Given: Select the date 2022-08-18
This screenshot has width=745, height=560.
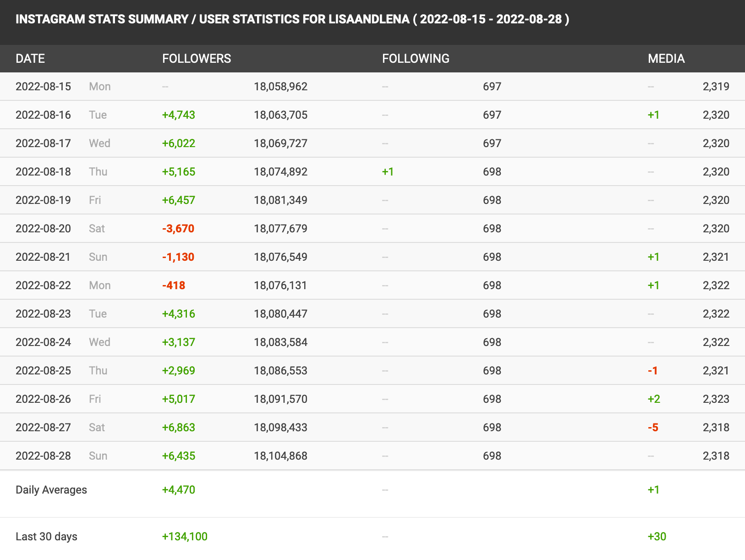Looking at the screenshot, I should [43, 172].
